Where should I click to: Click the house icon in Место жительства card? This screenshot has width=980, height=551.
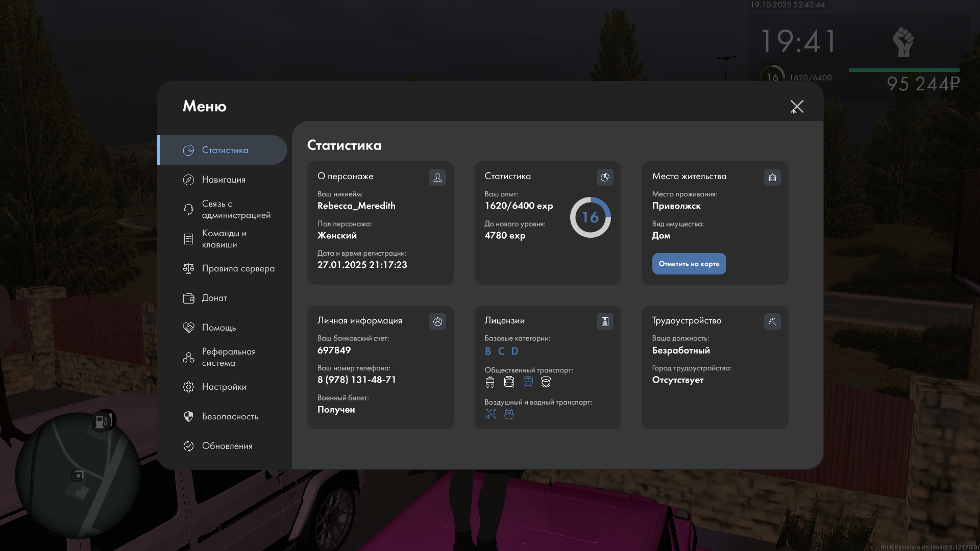772,177
